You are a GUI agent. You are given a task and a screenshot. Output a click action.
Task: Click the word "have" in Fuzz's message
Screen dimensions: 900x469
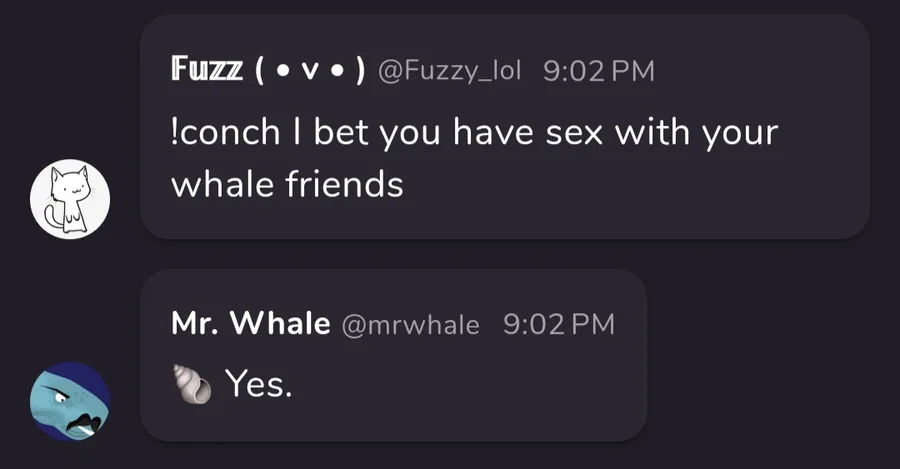[x=494, y=133]
